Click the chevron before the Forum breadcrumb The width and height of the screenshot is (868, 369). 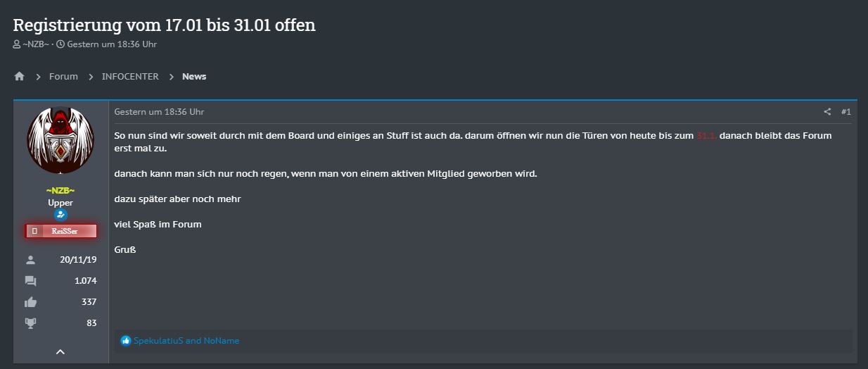[x=38, y=77]
